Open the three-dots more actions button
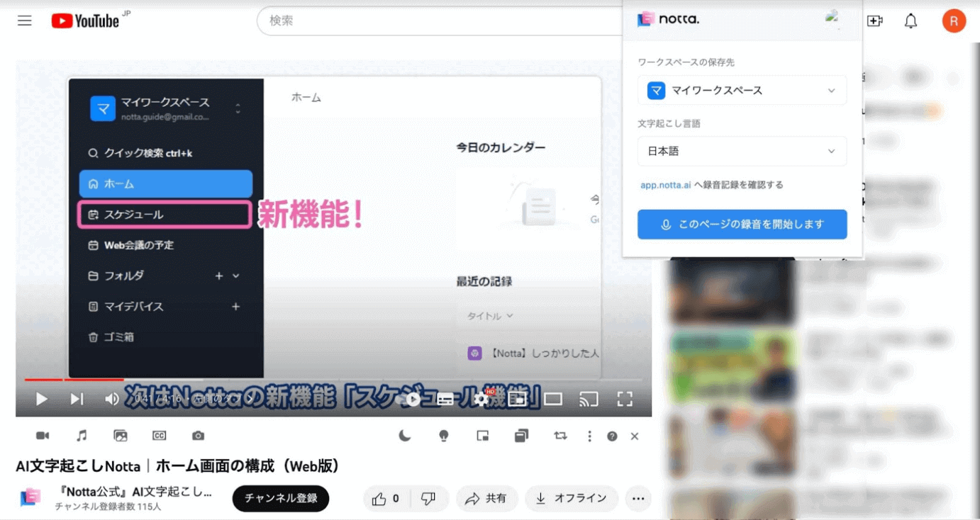 [638, 499]
